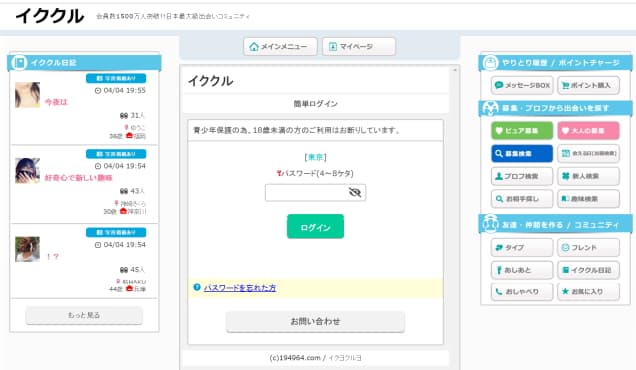Open the blue 募集検索 button
The width and height of the screenshot is (636, 370).
click(x=522, y=153)
